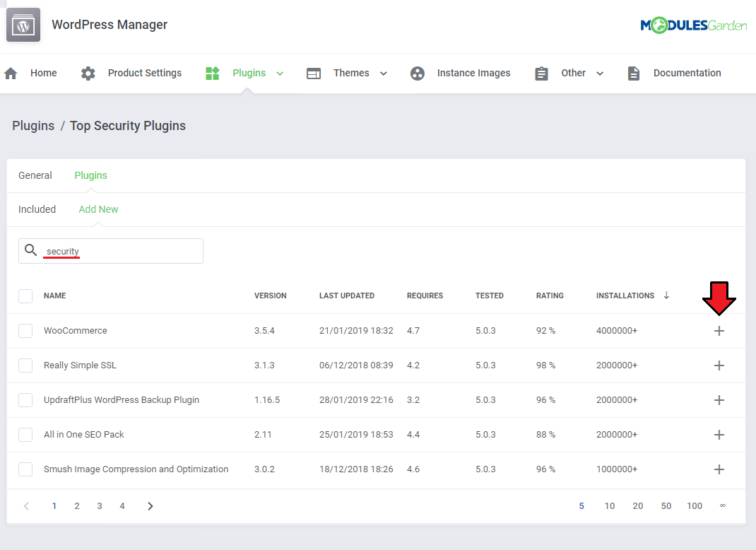Click the Other clipboard icon
The height and width of the screenshot is (550, 756).
(x=541, y=74)
